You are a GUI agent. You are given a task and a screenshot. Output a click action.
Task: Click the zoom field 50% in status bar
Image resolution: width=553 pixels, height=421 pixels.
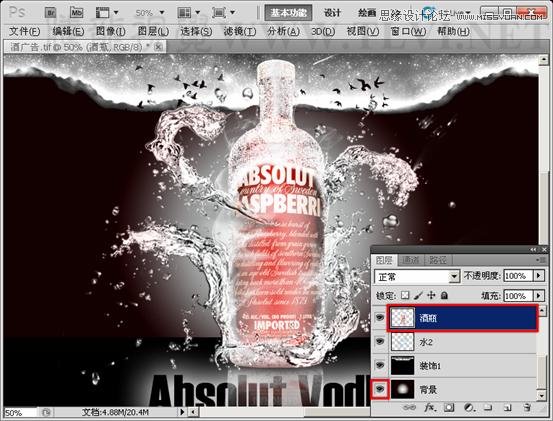(20, 412)
